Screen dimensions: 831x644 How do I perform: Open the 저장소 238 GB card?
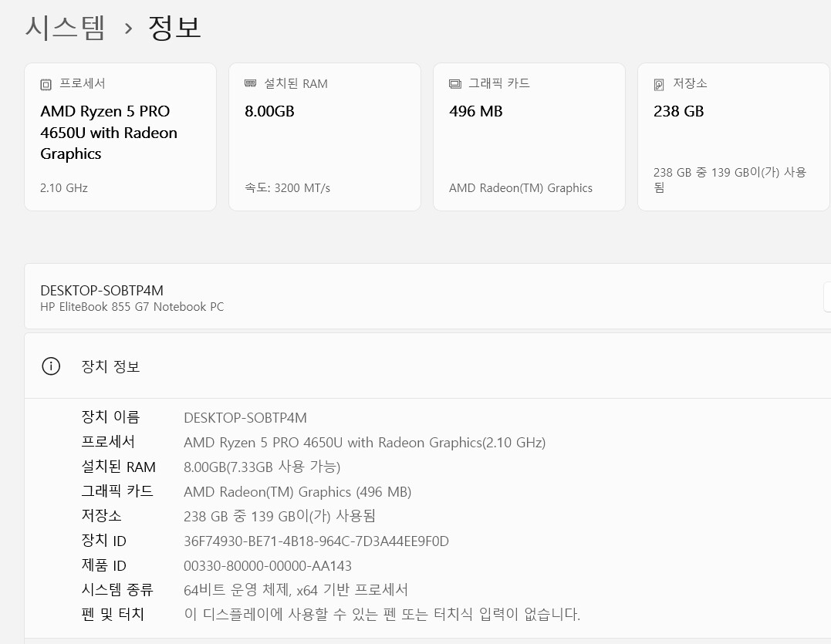pos(734,137)
